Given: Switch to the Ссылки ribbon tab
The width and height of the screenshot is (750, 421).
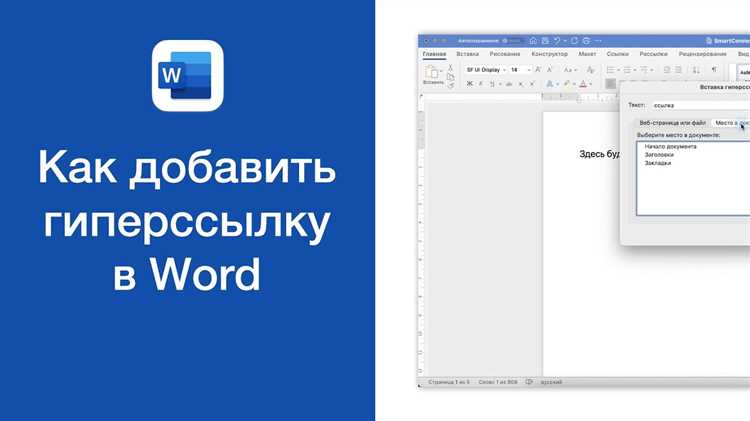Looking at the screenshot, I should tap(618, 54).
